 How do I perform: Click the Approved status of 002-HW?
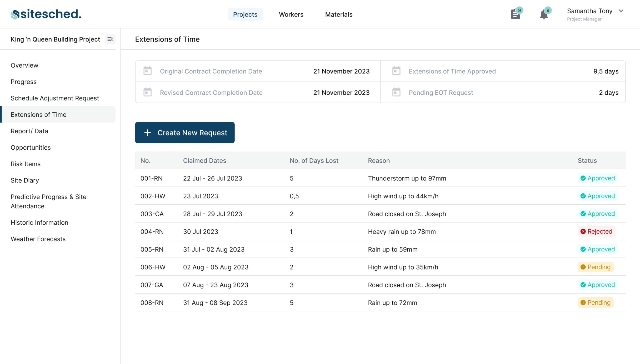pyautogui.click(x=598, y=196)
